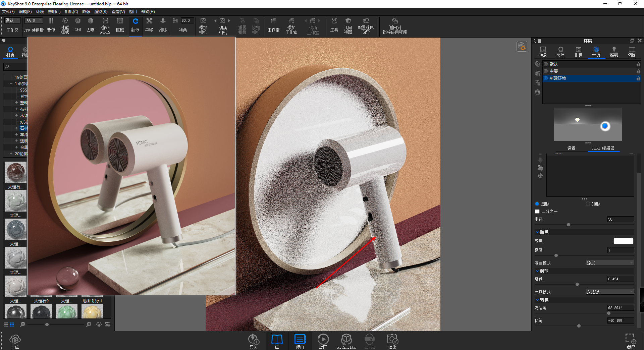Open the 文件(F) menu
644x350 pixels.
pos(8,12)
